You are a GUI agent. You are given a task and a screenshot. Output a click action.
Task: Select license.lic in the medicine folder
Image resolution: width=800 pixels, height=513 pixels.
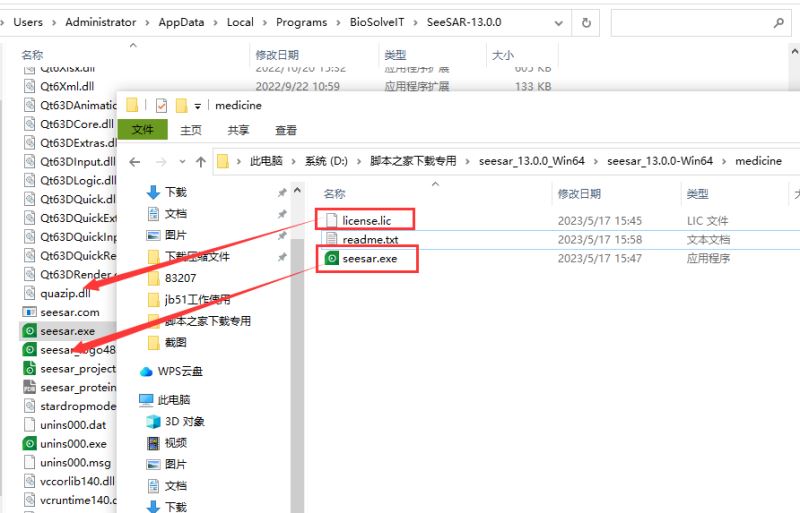pos(366,221)
